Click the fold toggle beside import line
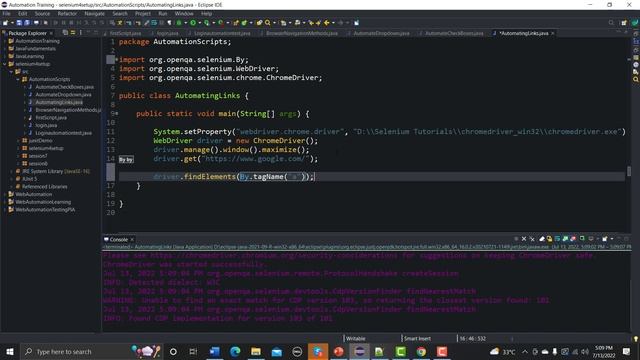This screenshot has height=360, width=640. pyautogui.click(x=116, y=60)
